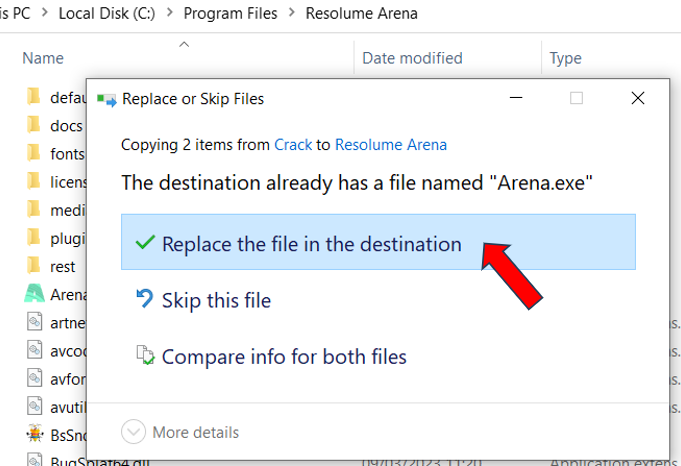The height and width of the screenshot is (466, 681).
Task: Click the copy dialog title bar icon
Action: tap(106, 99)
